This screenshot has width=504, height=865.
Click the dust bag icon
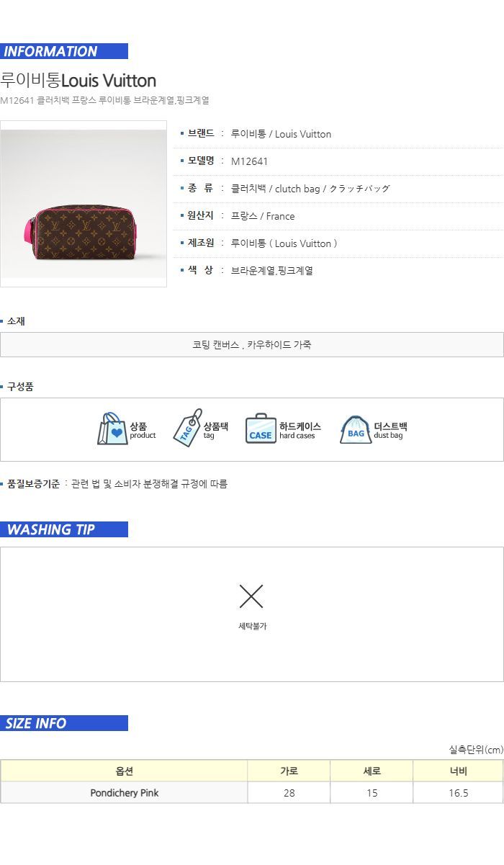click(x=356, y=429)
